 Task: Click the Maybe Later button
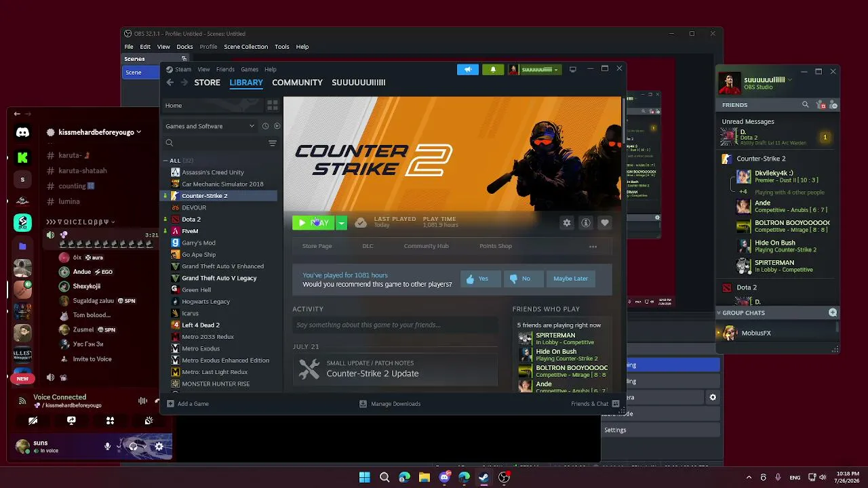(x=570, y=279)
